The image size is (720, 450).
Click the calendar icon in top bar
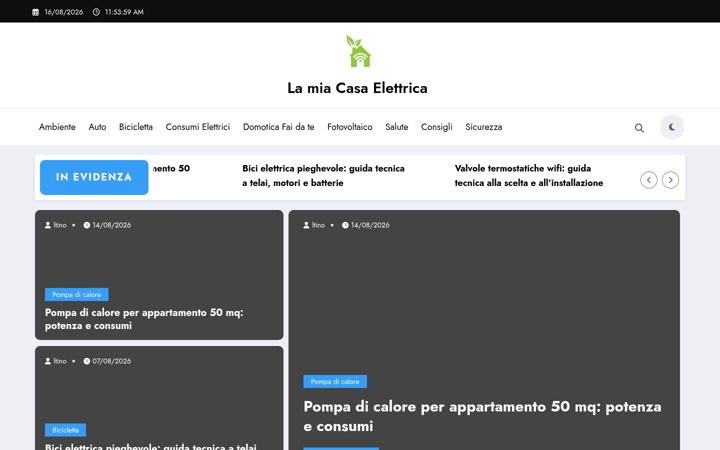(x=35, y=12)
